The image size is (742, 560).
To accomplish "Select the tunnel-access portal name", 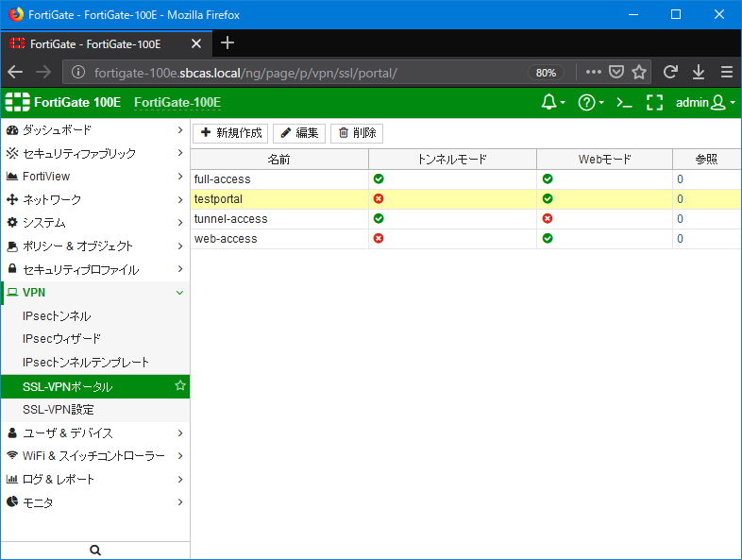I will click(x=231, y=219).
